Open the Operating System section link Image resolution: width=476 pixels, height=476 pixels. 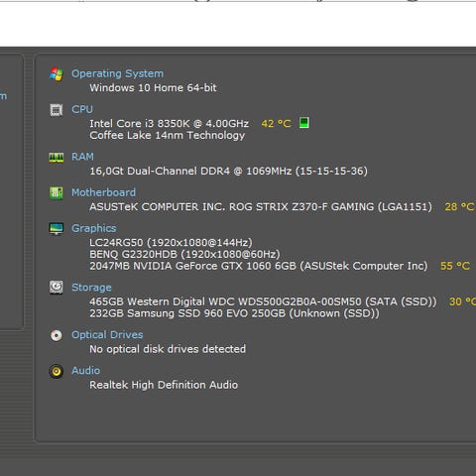[x=117, y=73]
